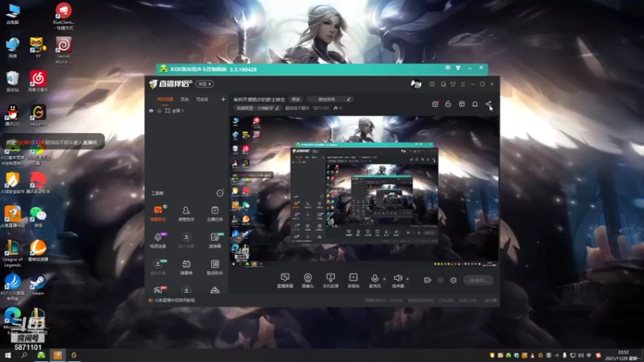Viewport: 644px width, 362px height.
Task: Open the stream settings gear
Action: point(453,280)
